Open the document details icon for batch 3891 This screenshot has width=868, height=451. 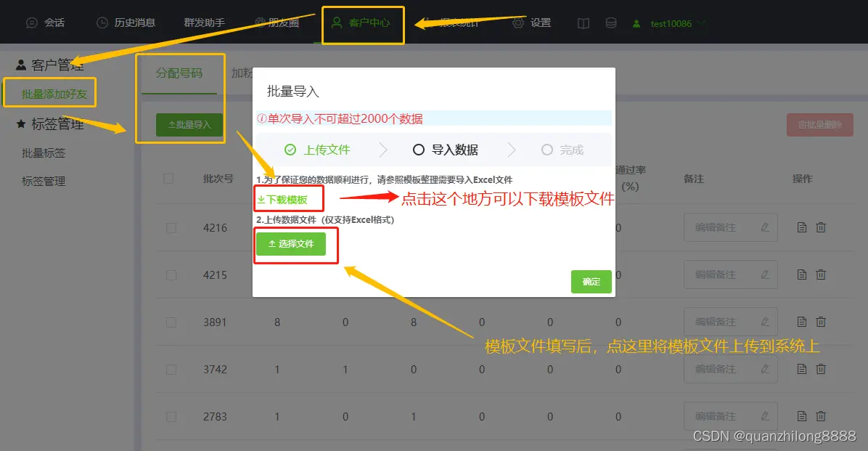coord(801,322)
